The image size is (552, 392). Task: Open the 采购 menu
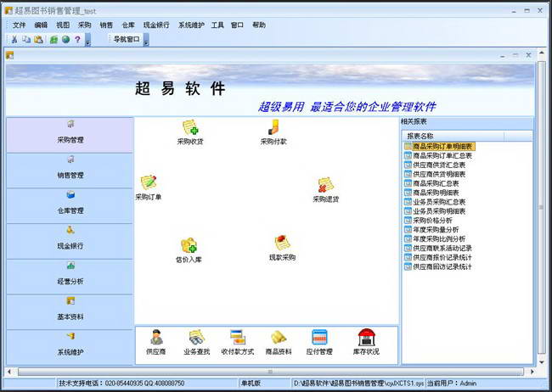click(x=84, y=25)
